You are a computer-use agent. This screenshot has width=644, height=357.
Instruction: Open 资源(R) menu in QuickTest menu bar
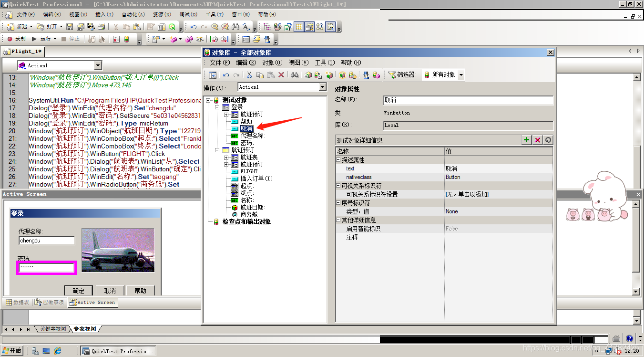pyautogui.click(x=161, y=14)
